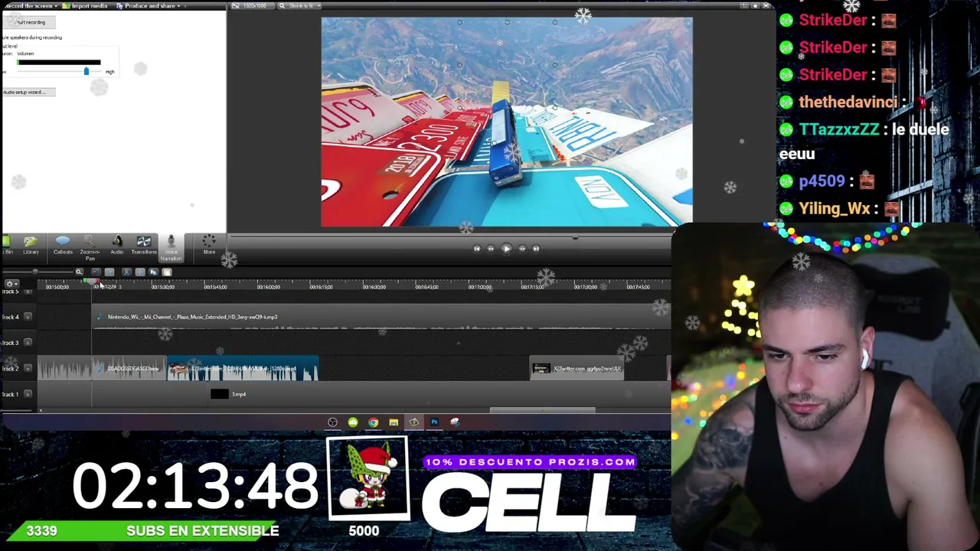Adjust the input level volume slider
Screen dimensions: 980x551
coord(86,71)
